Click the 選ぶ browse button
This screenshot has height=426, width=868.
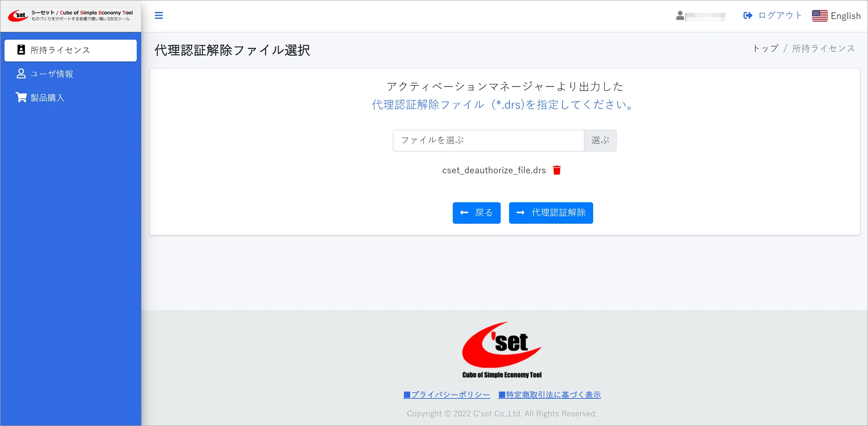tap(600, 141)
